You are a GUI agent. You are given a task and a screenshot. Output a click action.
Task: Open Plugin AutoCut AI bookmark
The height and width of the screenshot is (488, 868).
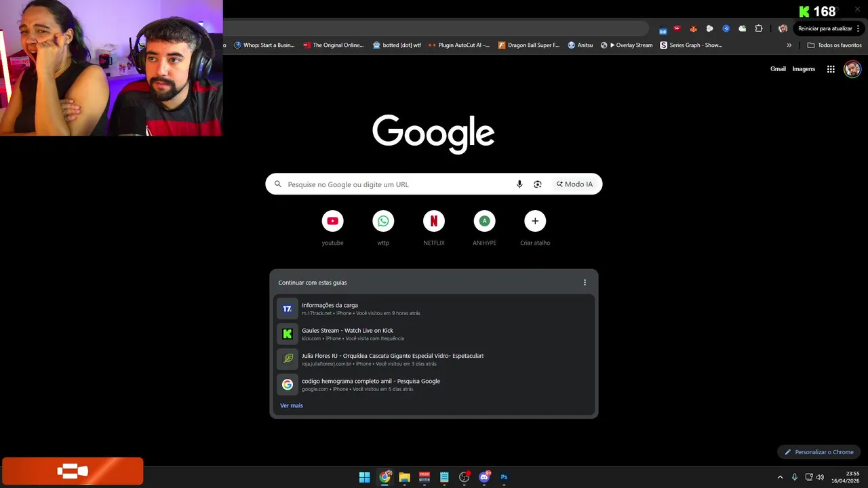click(459, 45)
